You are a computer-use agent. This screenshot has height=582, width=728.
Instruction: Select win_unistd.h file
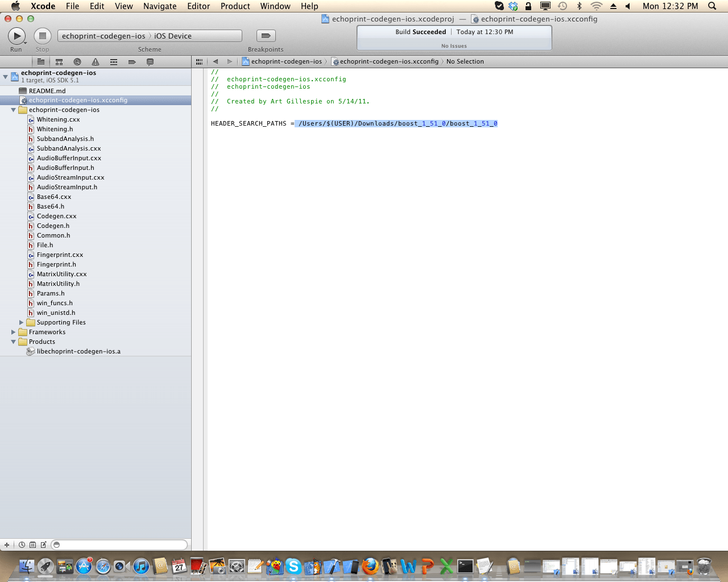click(96, 313)
